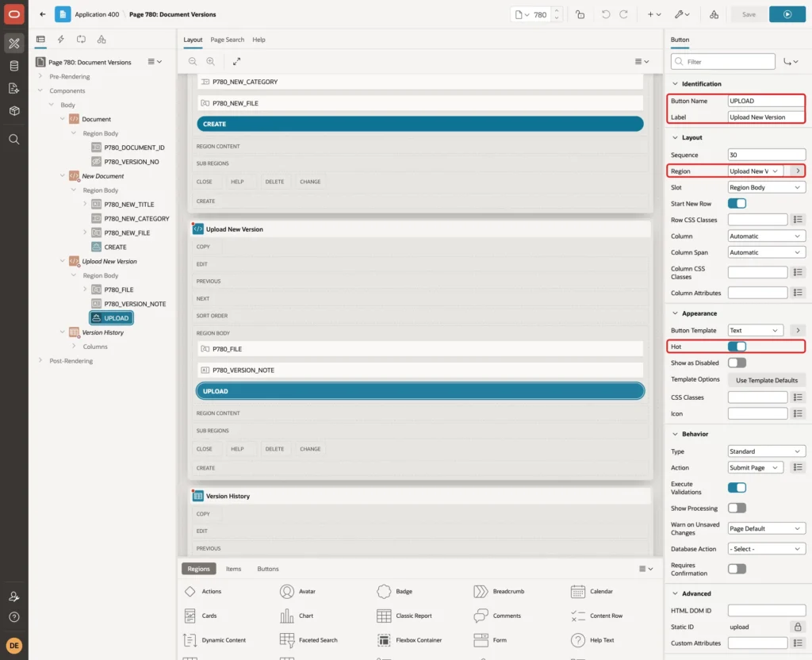Run the page with the play button

(x=787, y=14)
